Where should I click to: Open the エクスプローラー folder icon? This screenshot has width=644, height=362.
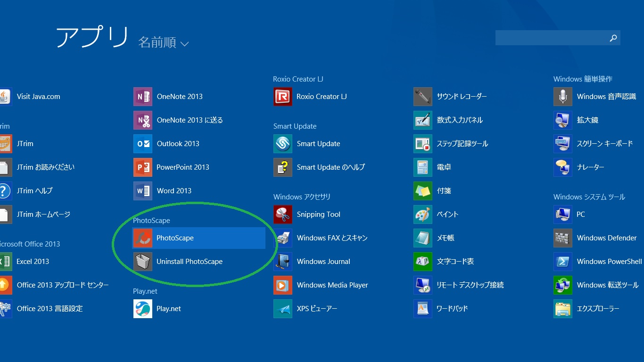coord(563,309)
